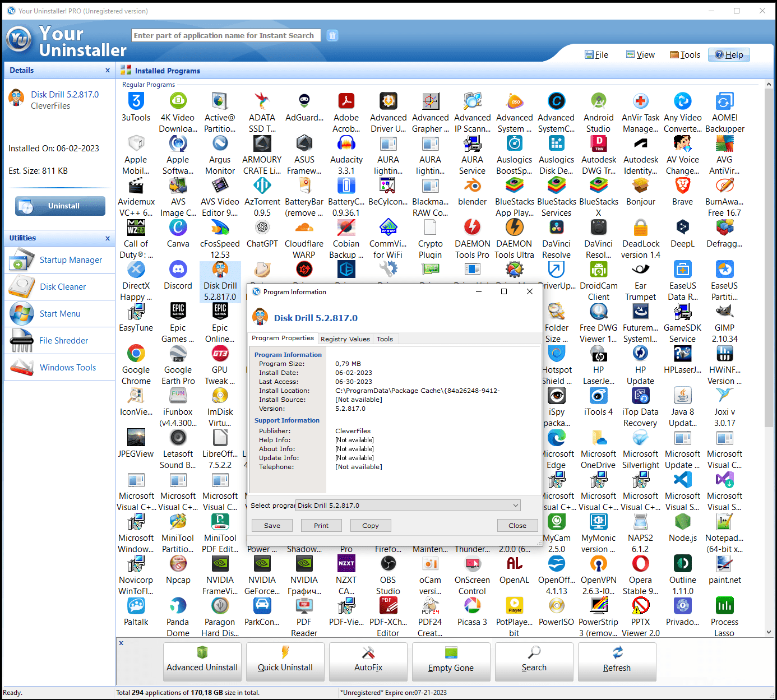The image size is (777, 700).
Task: Switch to the Program Properties tab
Action: tap(283, 338)
